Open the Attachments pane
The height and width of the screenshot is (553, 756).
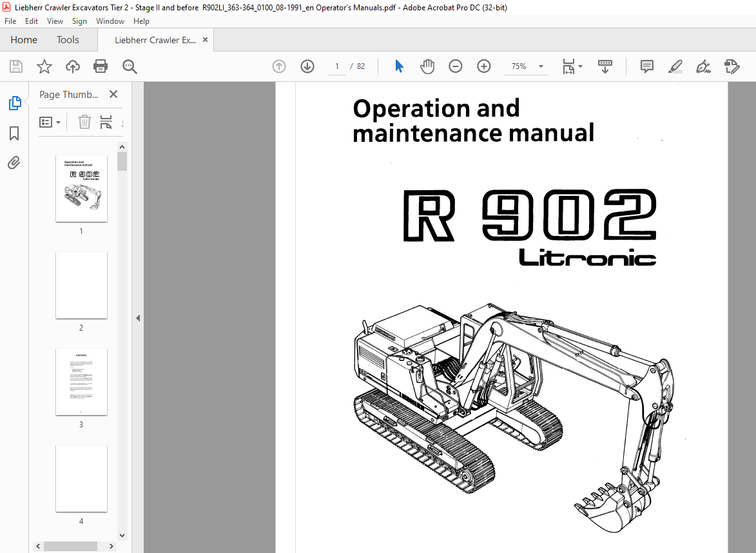point(14,163)
